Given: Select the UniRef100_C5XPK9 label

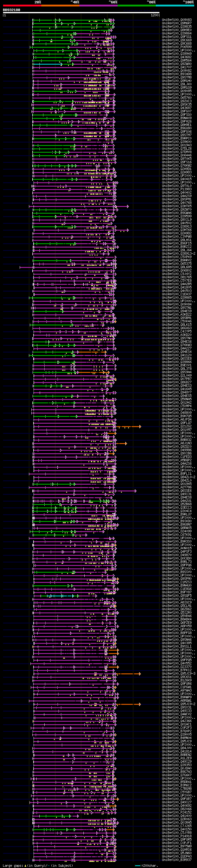Looking at the screenshot, I should click(177, 257).
